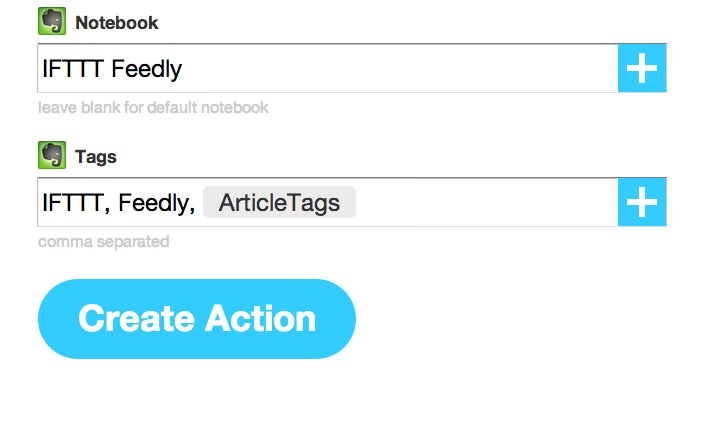This screenshot has width=715, height=422.
Task: Focus the Tags text input field
Action: pos(328,202)
